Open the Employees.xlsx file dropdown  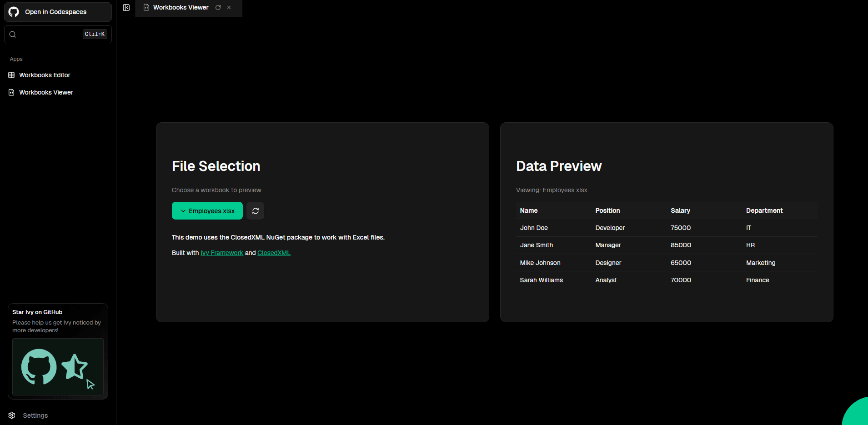tap(207, 211)
